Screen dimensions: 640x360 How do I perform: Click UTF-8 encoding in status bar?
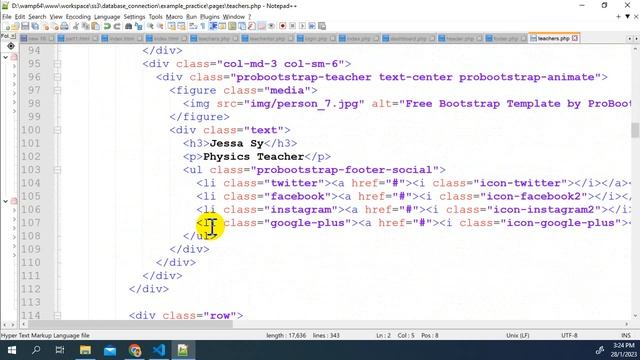click(569, 336)
